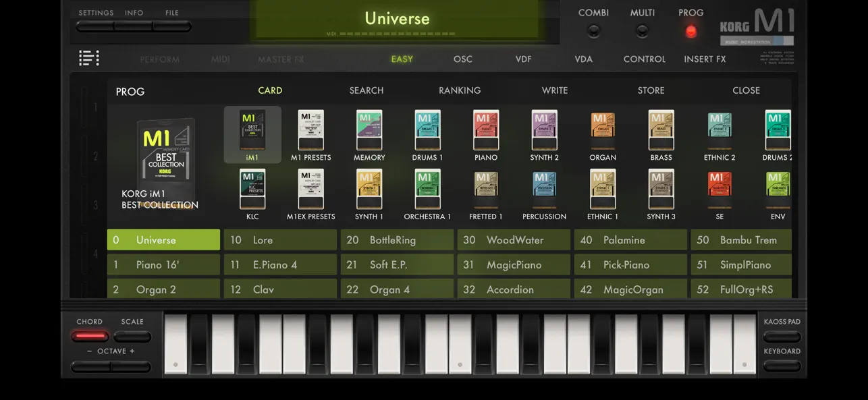Viewport: 868px width, 400px height.
Task: Toggle the CHORD button
Action: coord(90,336)
